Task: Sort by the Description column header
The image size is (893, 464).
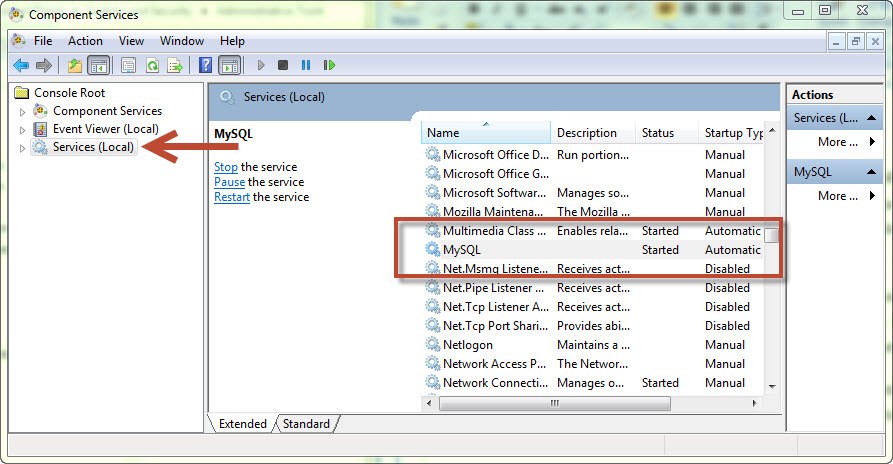Action: 593,133
